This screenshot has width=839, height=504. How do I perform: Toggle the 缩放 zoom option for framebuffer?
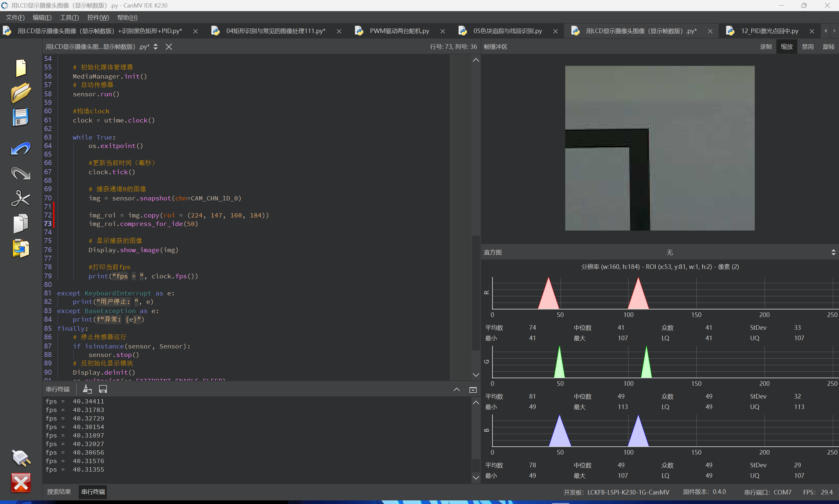786,47
